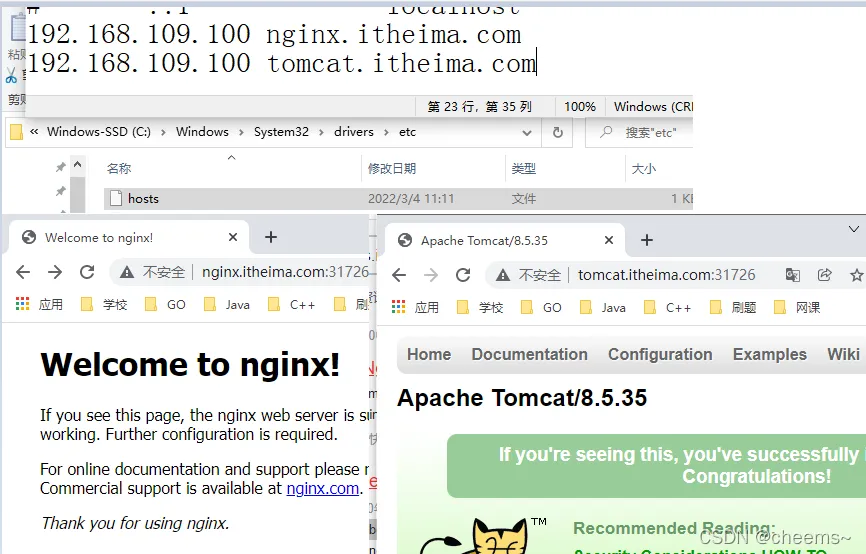Open 网课 bookmark folder in Tomcat window
This screenshot has width=866, height=554.
click(x=797, y=308)
